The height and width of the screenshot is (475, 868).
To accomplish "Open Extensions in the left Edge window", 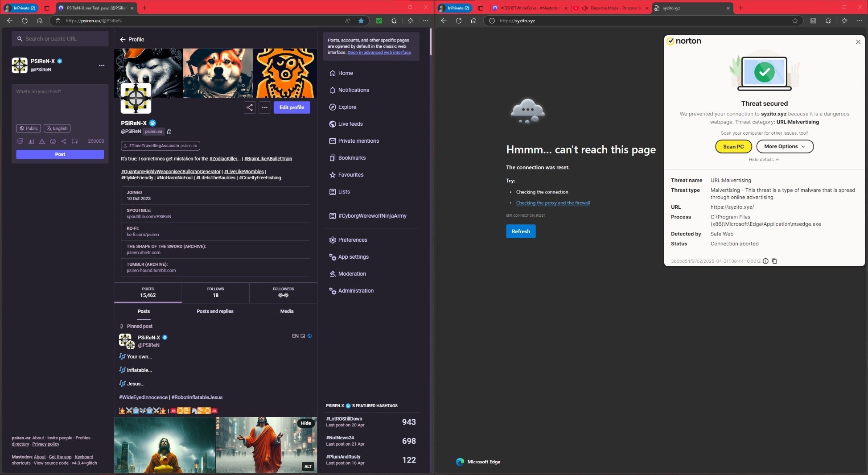I will (x=394, y=21).
